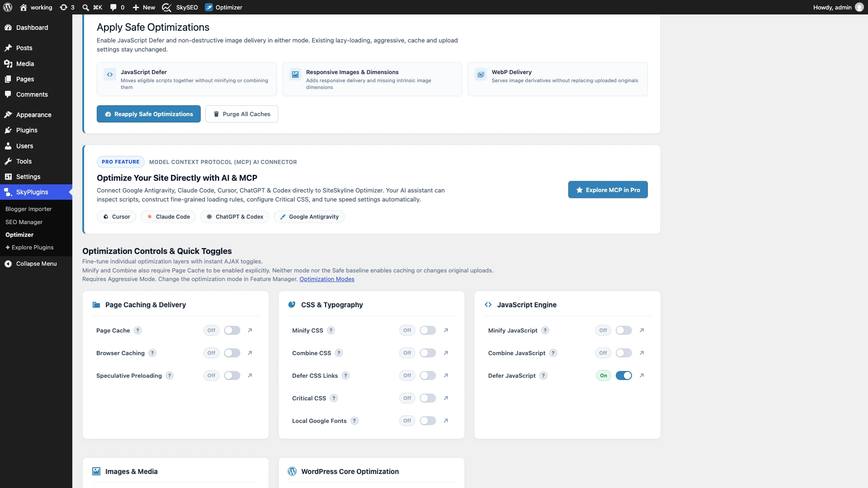The height and width of the screenshot is (488, 868).
Task: Open the updates icon showing 3
Action: (x=67, y=7)
